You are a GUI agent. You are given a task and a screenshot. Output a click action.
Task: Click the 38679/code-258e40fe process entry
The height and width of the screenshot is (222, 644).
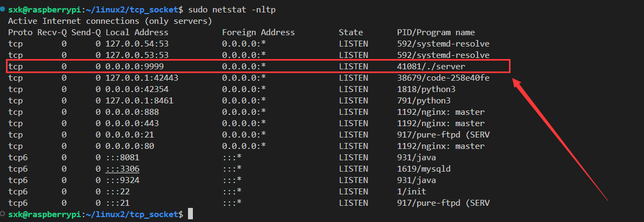point(443,78)
